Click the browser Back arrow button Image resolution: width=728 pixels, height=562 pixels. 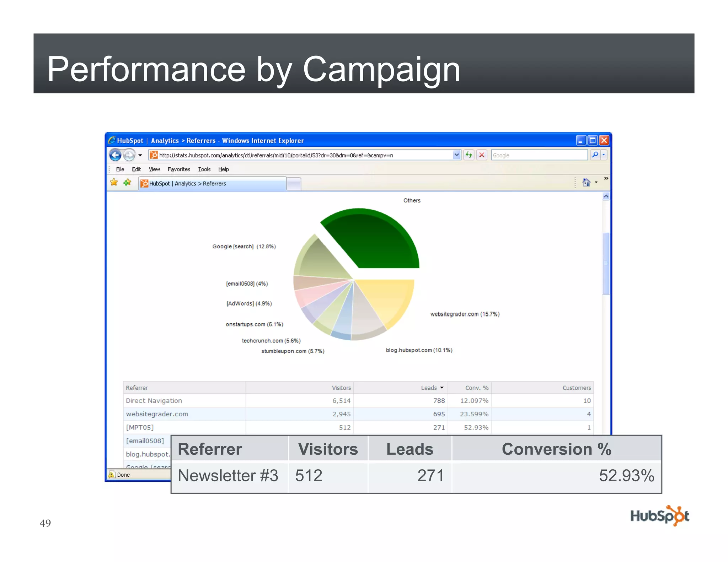click(x=115, y=155)
